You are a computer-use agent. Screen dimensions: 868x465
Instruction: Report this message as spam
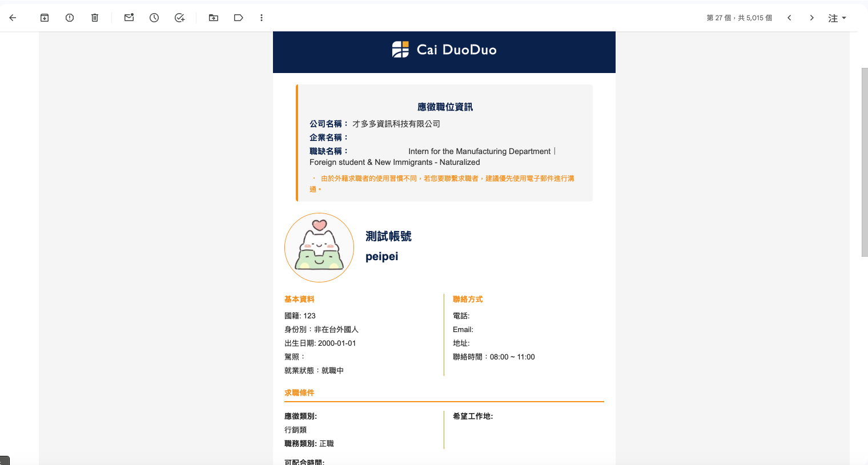70,18
